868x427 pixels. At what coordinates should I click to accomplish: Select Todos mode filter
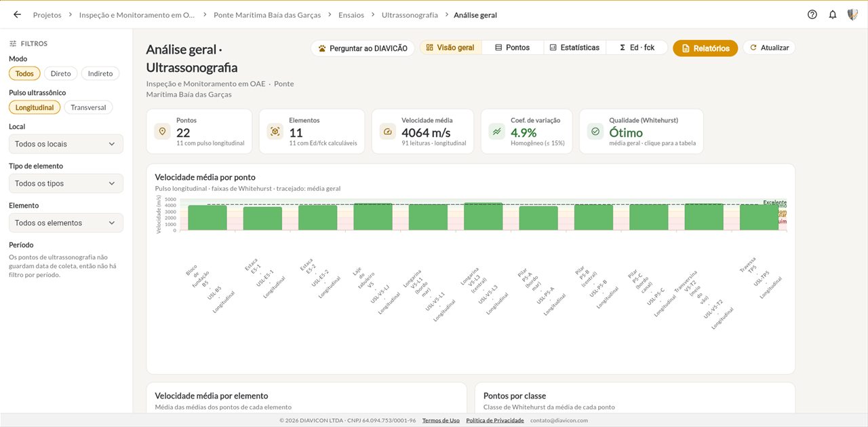point(24,73)
